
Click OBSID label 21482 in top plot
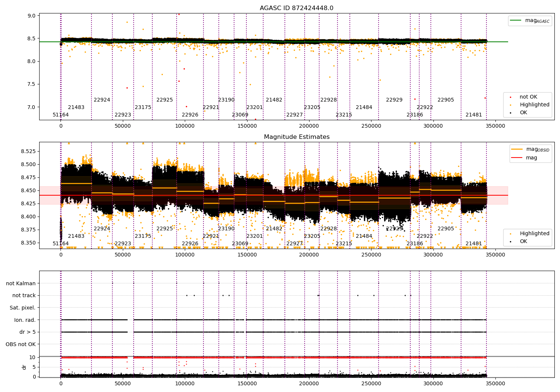pos(274,100)
